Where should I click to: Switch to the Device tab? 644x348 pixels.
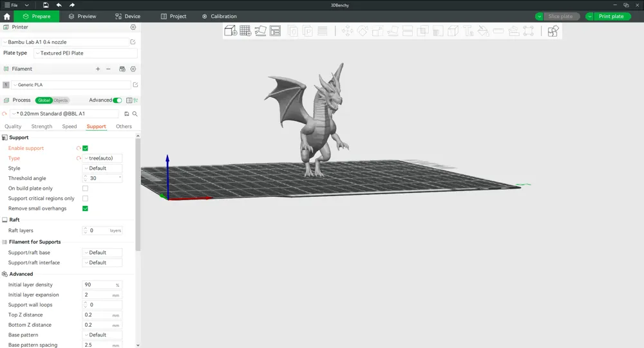(128, 17)
